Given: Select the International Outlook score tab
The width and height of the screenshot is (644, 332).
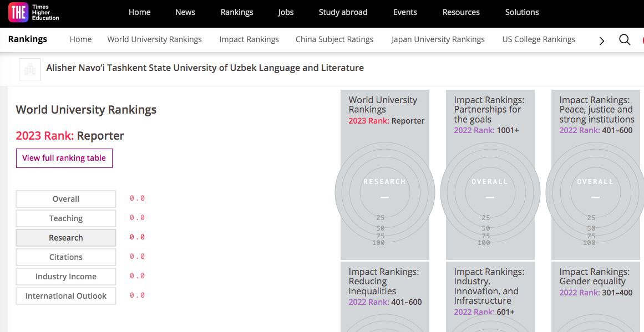Looking at the screenshot, I should tap(66, 296).
